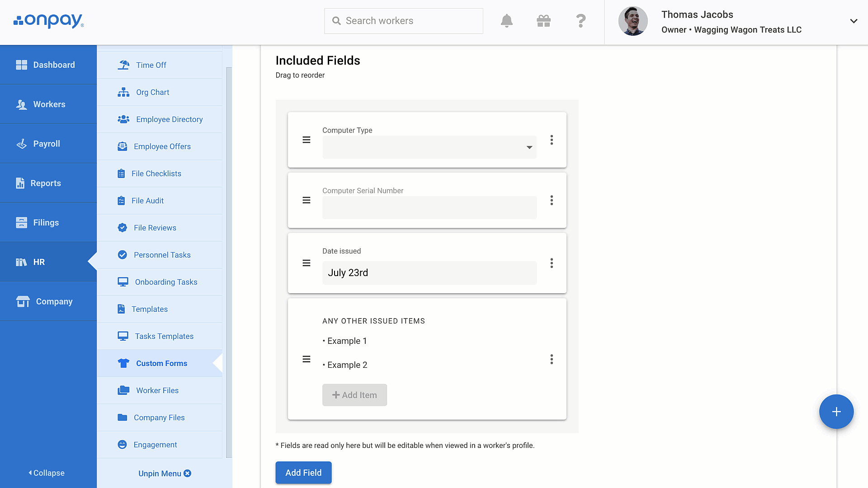Click the drag handle for Computer Type
The height and width of the screenshot is (488, 868).
[x=307, y=140]
